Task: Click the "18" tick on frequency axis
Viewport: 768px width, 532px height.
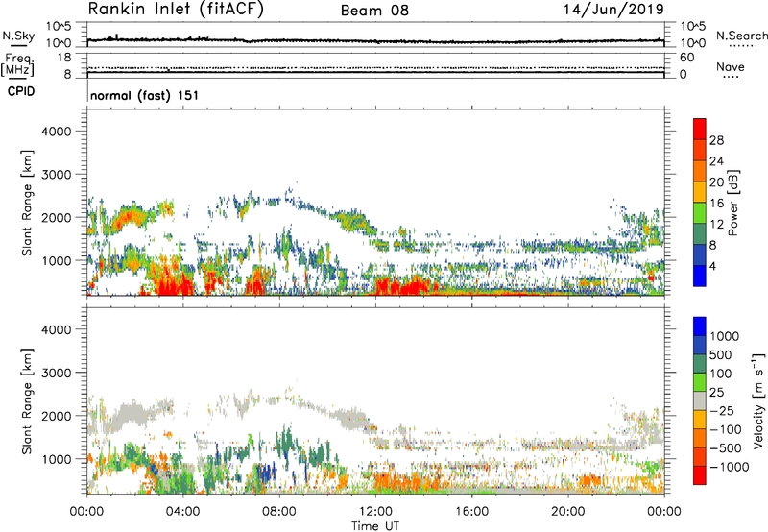Action: (x=63, y=58)
